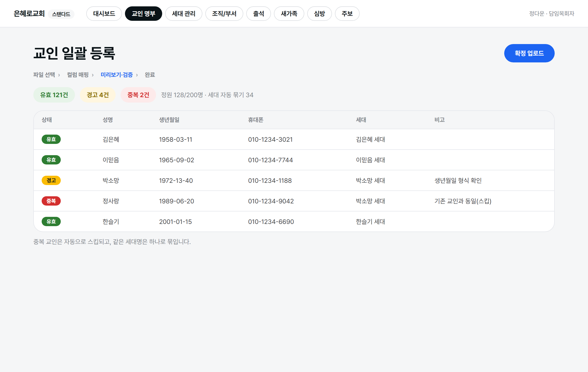Click birthdate 2001-01-15
This screenshot has width=588, height=372.
coord(175,222)
